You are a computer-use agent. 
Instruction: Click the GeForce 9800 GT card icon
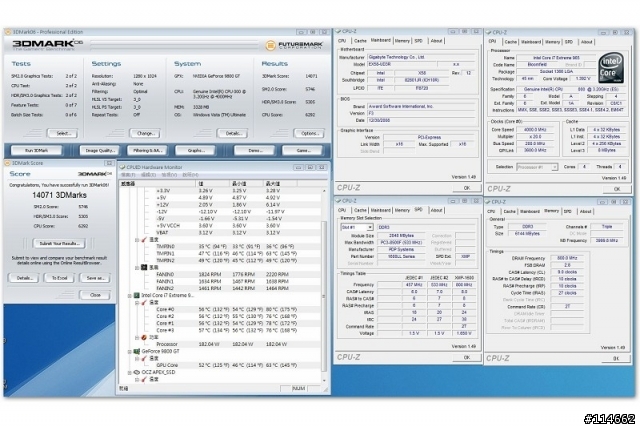137,351
